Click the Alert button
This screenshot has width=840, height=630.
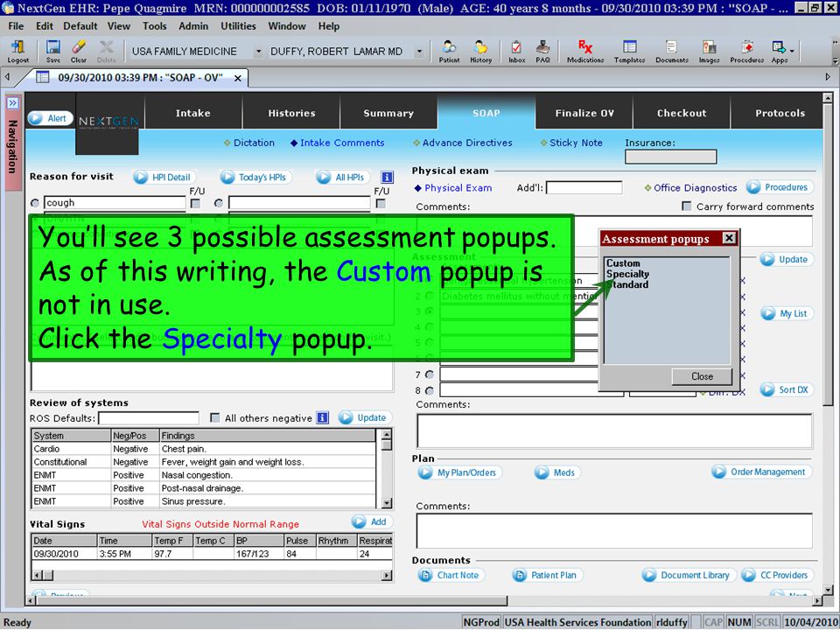click(x=51, y=118)
